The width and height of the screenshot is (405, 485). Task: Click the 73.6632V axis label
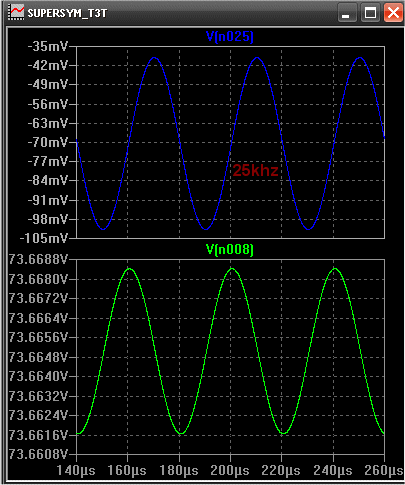pos(38,396)
